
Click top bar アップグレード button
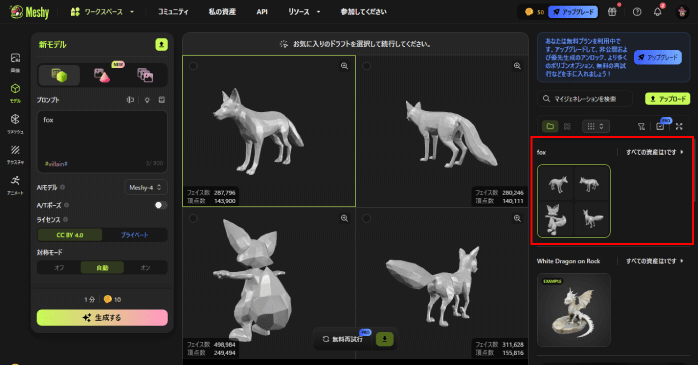pyautogui.click(x=573, y=12)
